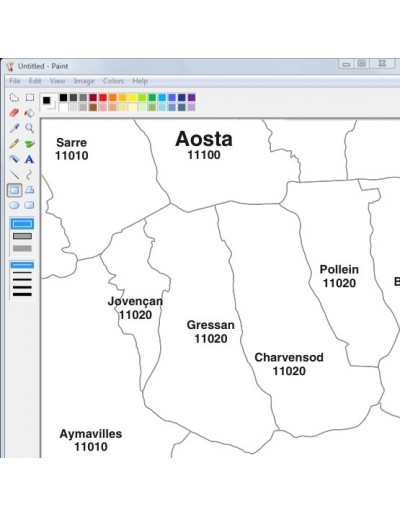Choose the straight Line tool
Viewport: 400px width, 517px height.
14,175
